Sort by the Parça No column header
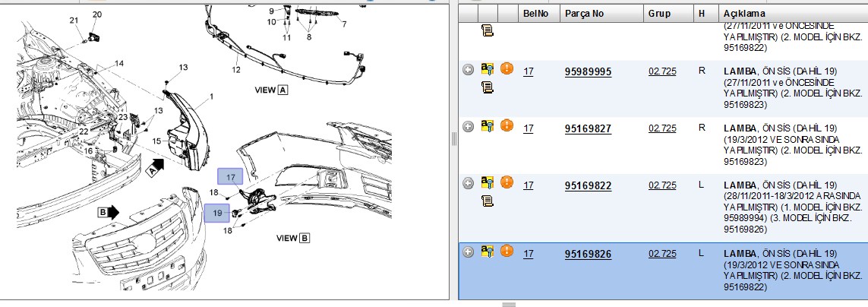Viewport: 868px width, 307px height. pos(600,14)
